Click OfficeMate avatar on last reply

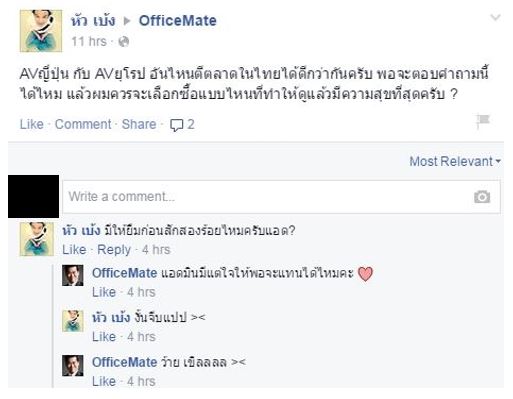73,365
